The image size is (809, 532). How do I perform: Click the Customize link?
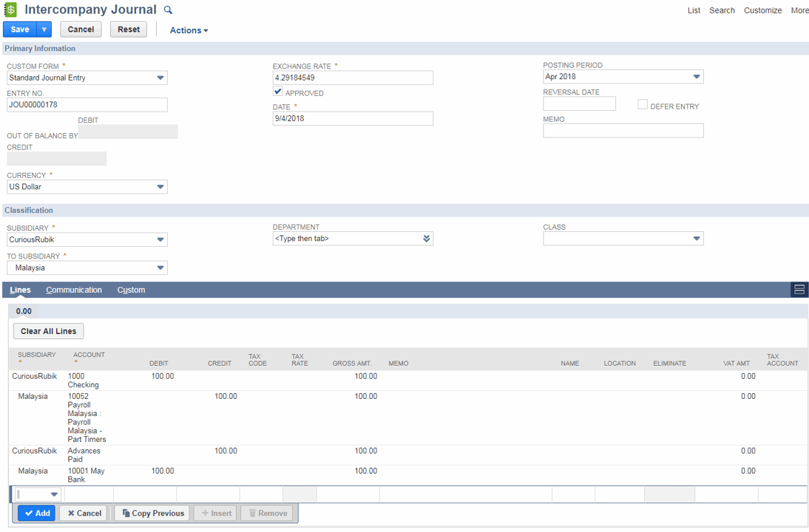coord(762,10)
